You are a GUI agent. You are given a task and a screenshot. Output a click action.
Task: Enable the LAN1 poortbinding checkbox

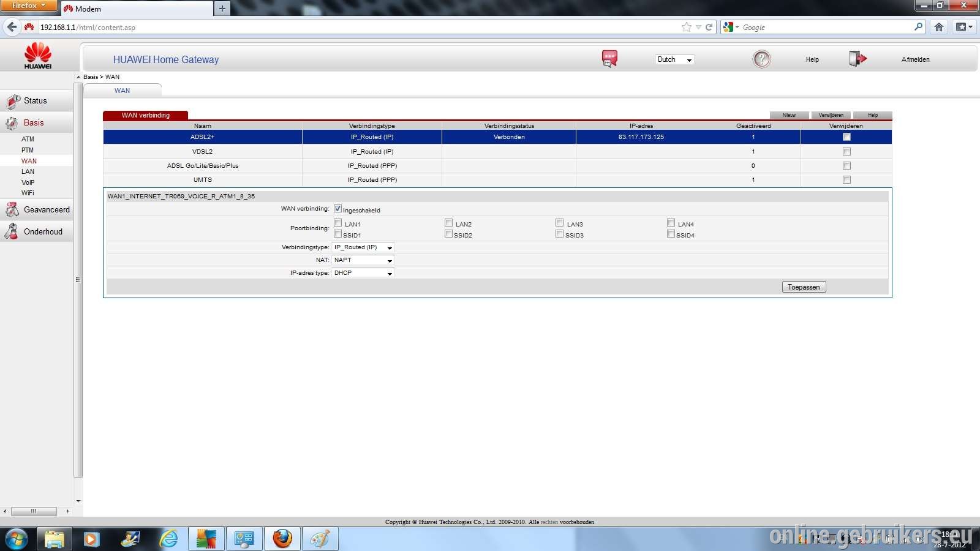(338, 223)
